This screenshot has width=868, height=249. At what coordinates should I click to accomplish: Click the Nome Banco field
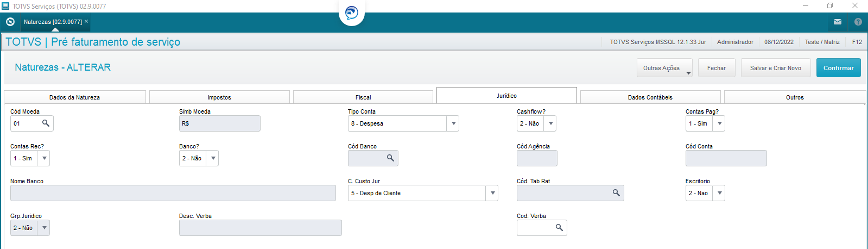coord(173,193)
